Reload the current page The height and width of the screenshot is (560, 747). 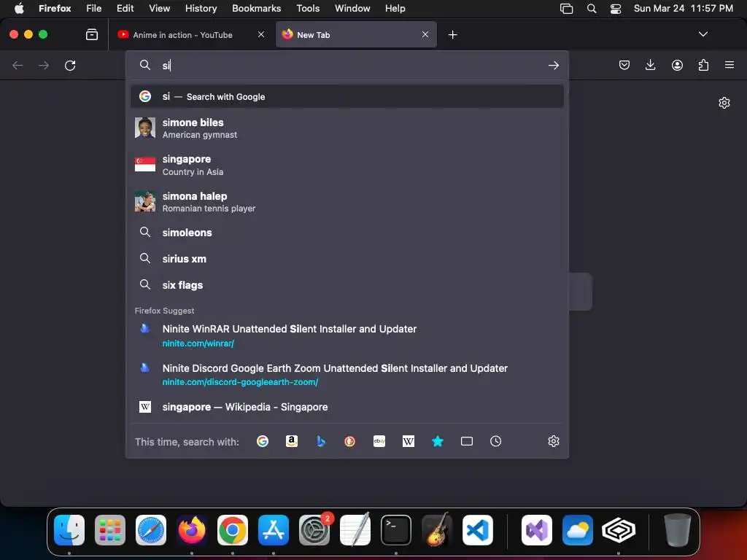(70, 65)
